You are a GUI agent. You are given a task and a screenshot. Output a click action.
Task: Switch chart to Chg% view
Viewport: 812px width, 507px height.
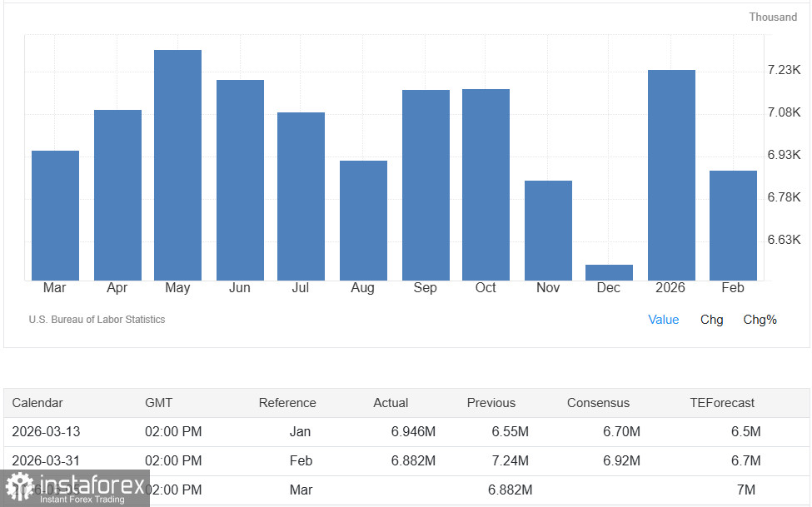[x=760, y=320]
